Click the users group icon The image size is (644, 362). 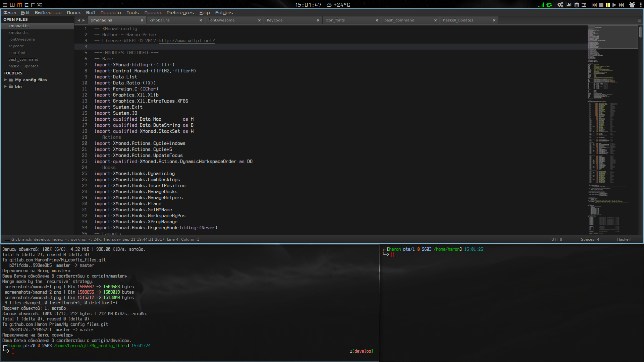pos(632,5)
